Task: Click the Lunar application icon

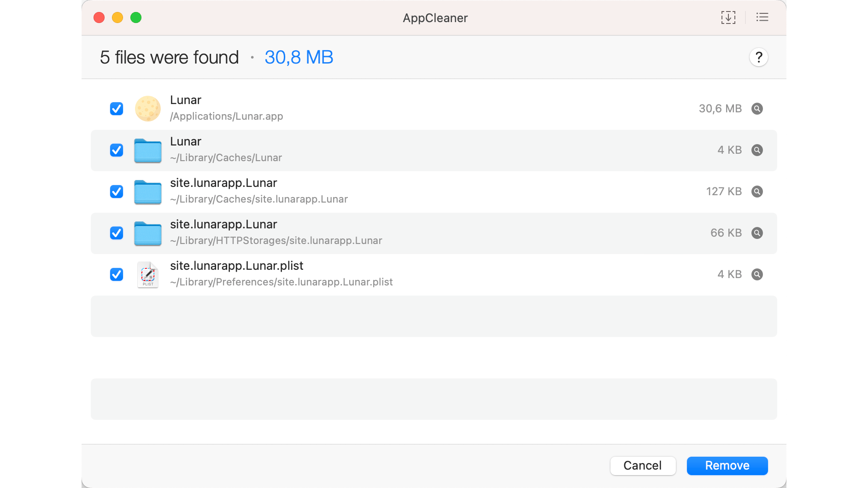Action: pyautogui.click(x=147, y=109)
